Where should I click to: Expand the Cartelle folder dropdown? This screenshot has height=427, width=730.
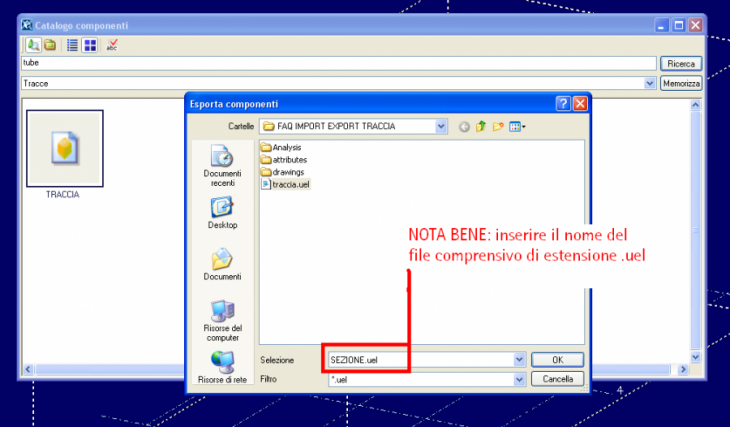[440, 126]
